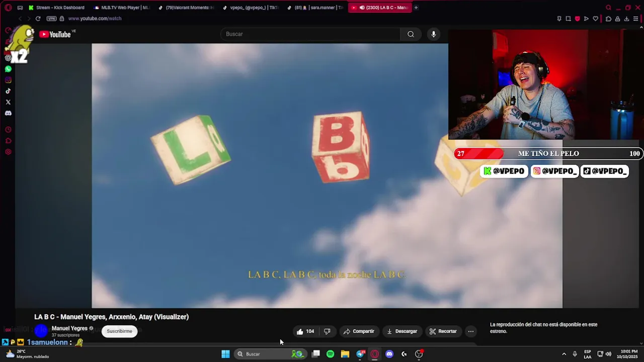Viewport: 644px width, 362px height.
Task: Open TikTok in the sidebar
Action: (x=8, y=91)
